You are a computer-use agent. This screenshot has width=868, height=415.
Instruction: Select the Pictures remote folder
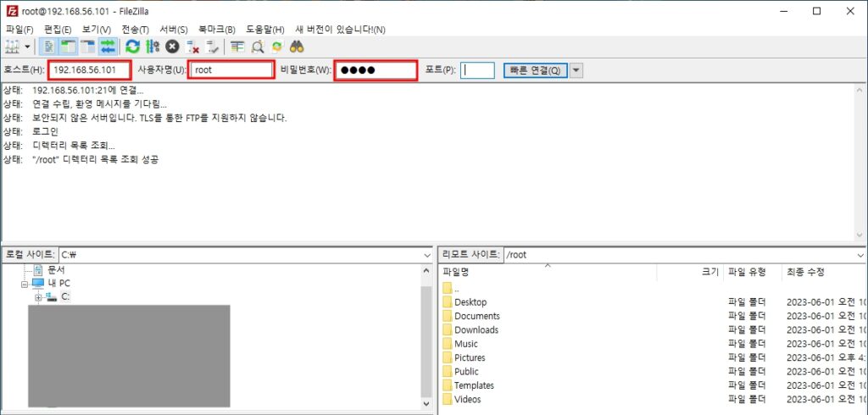tap(470, 357)
